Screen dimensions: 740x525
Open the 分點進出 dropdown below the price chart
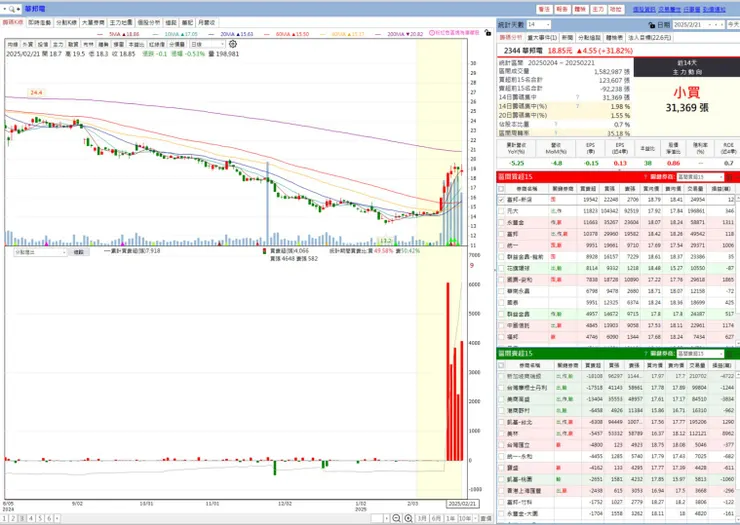coord(40,253)
